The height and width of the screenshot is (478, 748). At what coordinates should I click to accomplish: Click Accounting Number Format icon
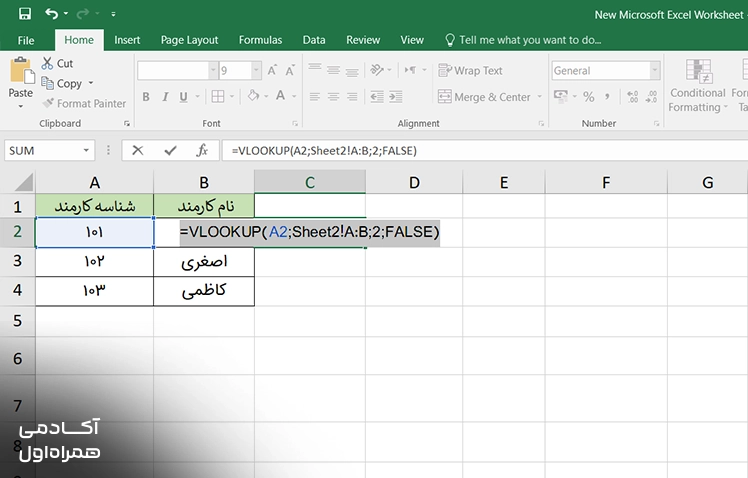coord(561,96)
